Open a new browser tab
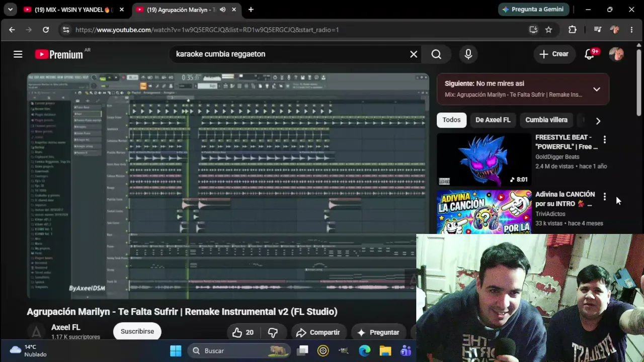The width and height of the screenshot is (644, 362). [251, 10]
